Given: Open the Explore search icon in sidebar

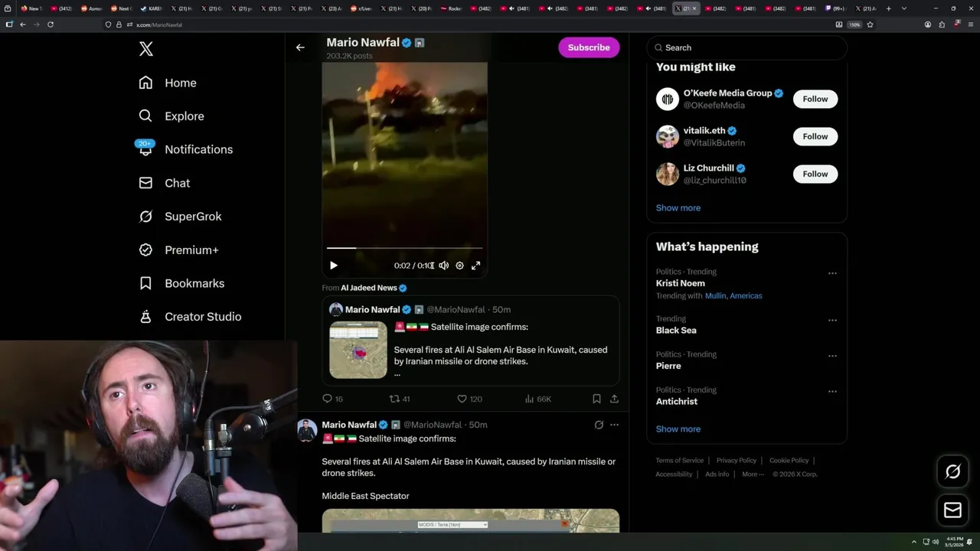Looking at the screenshot, I should (x=145, y=116).
